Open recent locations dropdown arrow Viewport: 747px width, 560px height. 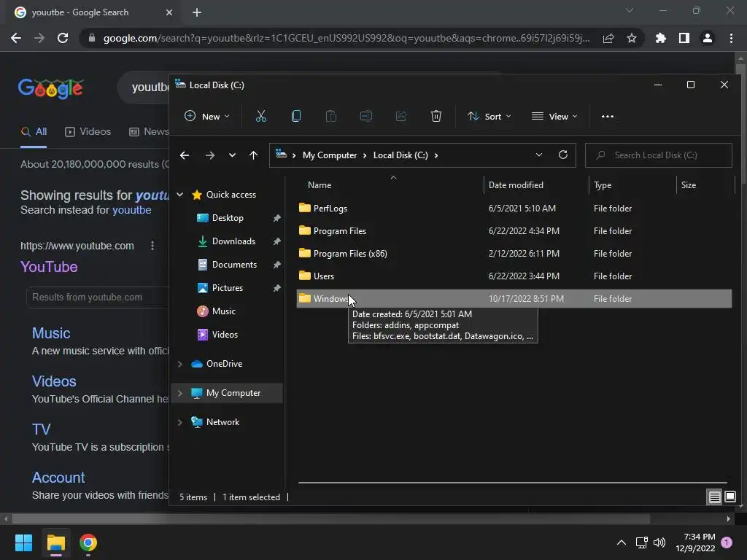[232, 155]
